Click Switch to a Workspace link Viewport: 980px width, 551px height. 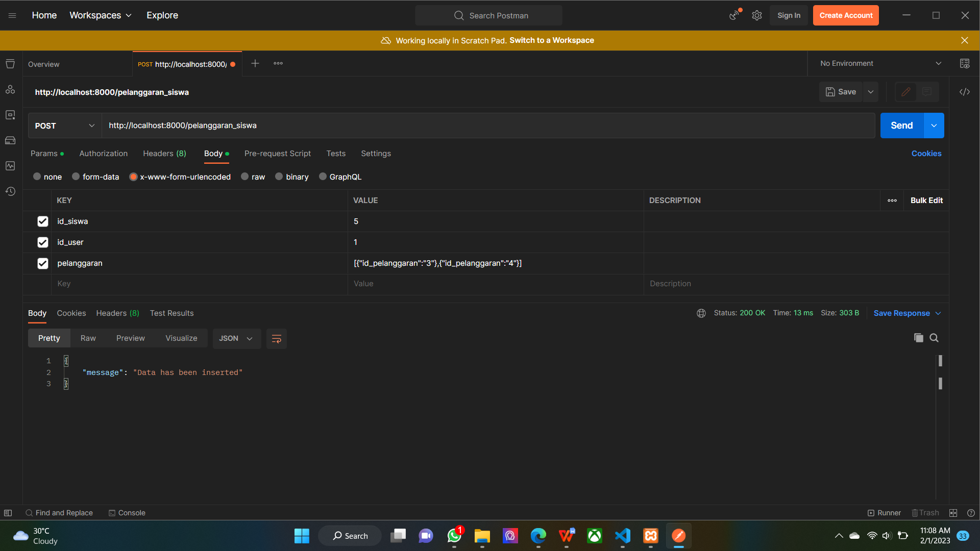pos(551,40)
